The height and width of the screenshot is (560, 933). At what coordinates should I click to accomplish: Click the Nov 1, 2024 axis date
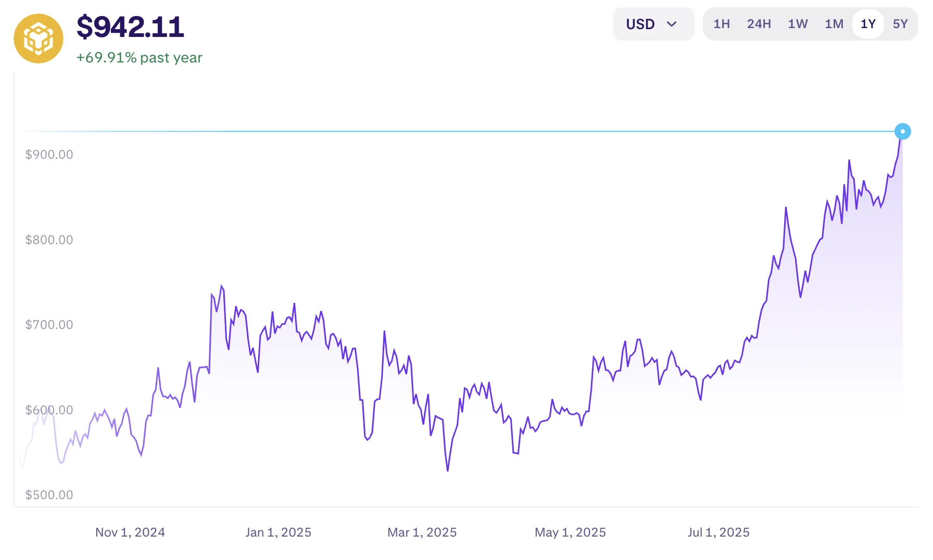pos(130,532)
